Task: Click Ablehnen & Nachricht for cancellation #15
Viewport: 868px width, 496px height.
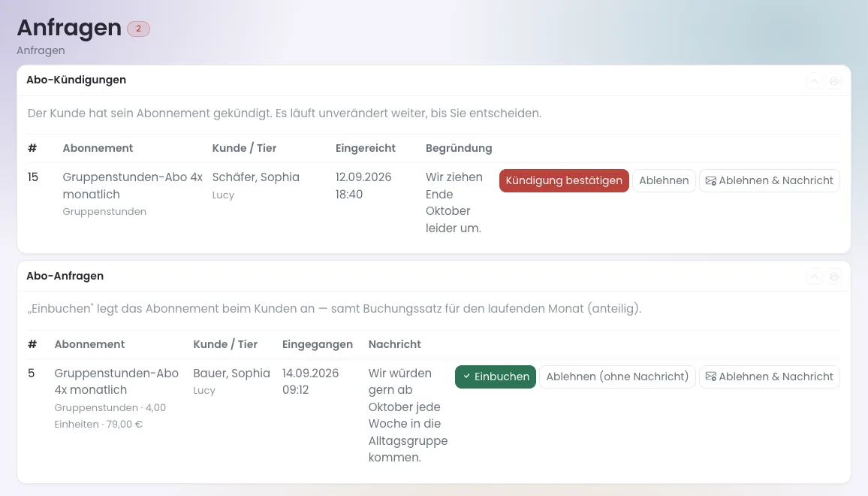Action: [770, 180]
